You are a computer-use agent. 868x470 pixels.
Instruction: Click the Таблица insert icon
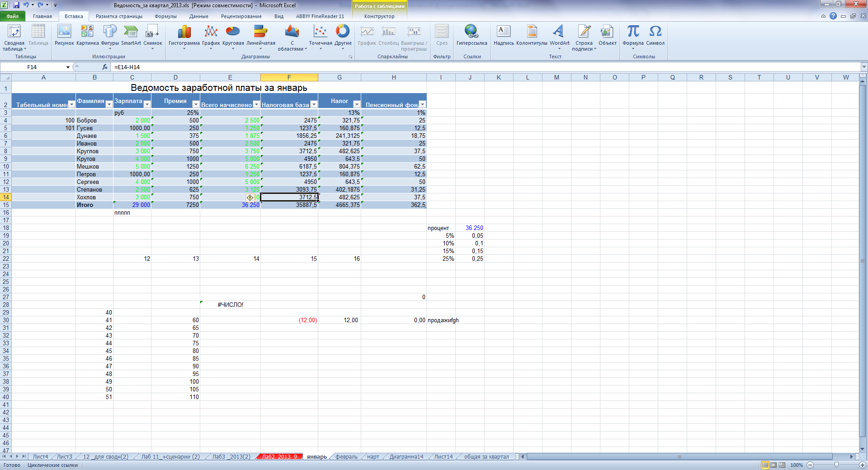(38, 35)
